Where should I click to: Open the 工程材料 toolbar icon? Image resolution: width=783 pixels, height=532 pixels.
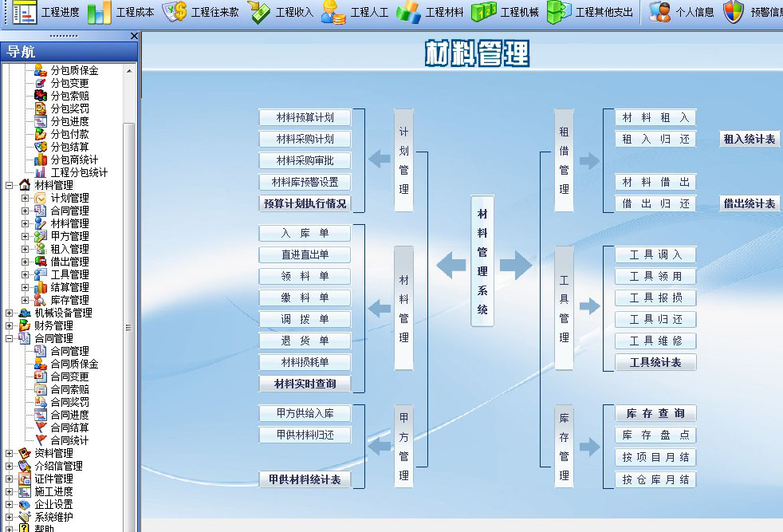coord(408,13)
